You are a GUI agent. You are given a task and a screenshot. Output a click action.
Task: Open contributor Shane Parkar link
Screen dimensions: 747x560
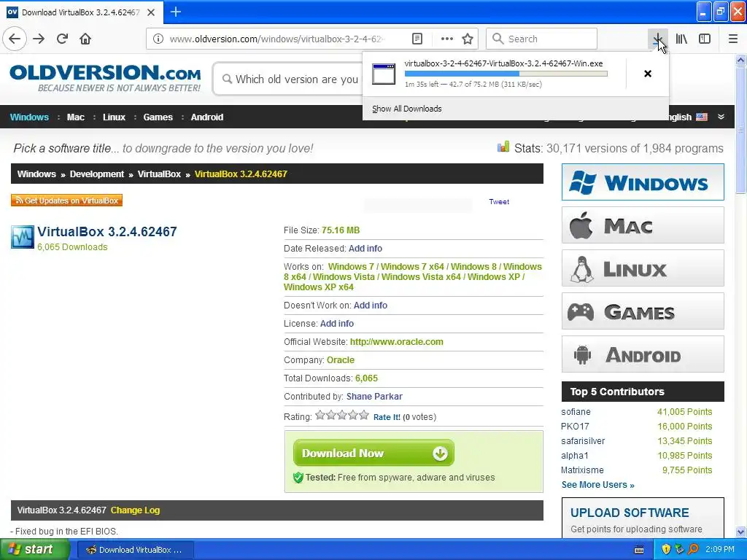[x=374, y=396]
